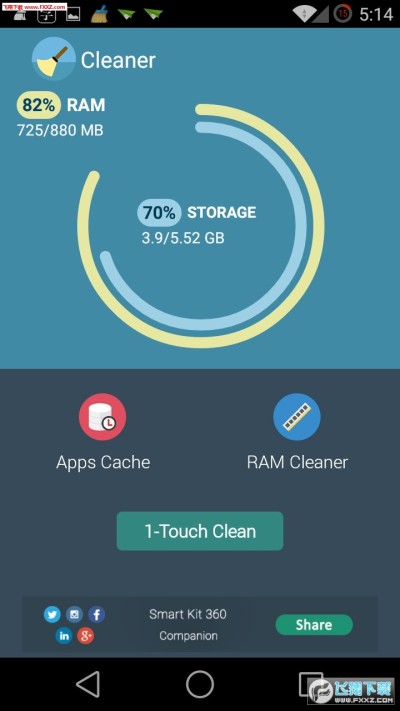The height and width of the screenshot is (711, 400).
Task: Start the 1-Touch Clean button
Action: (200, 531)
